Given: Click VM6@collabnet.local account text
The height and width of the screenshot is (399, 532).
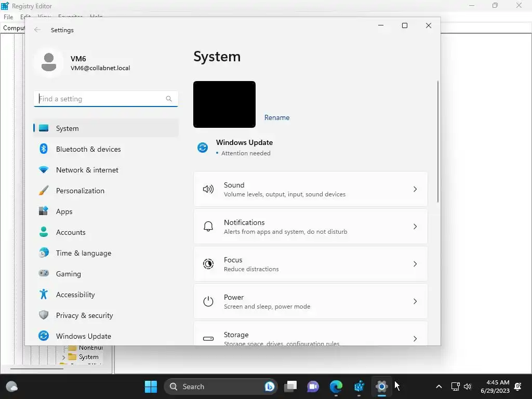Looking at the screenshot, I should (x=100, y=68).
